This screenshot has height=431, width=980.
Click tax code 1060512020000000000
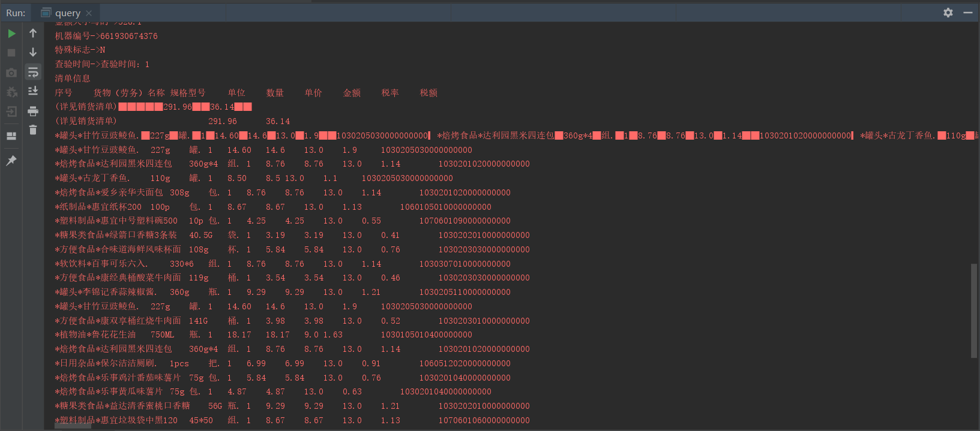(465, 363)
